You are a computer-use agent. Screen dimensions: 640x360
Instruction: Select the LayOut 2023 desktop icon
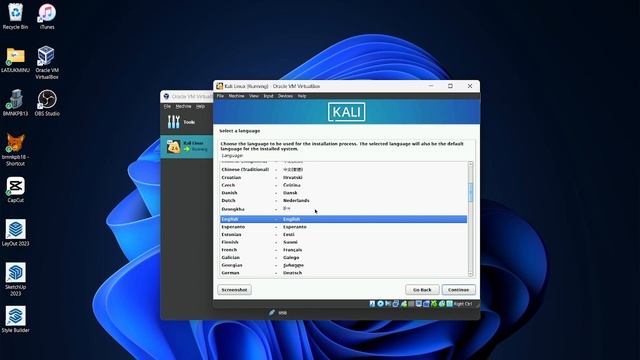click(x=15, y=233)
